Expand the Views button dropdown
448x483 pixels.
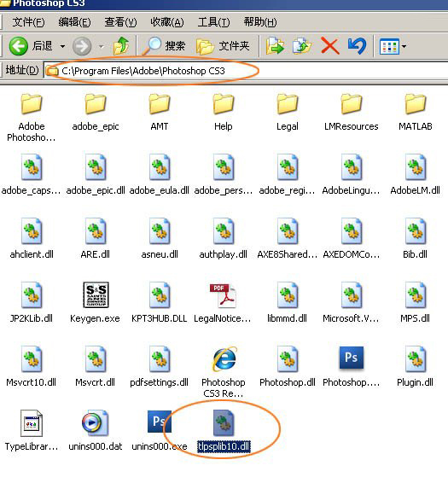404,47
